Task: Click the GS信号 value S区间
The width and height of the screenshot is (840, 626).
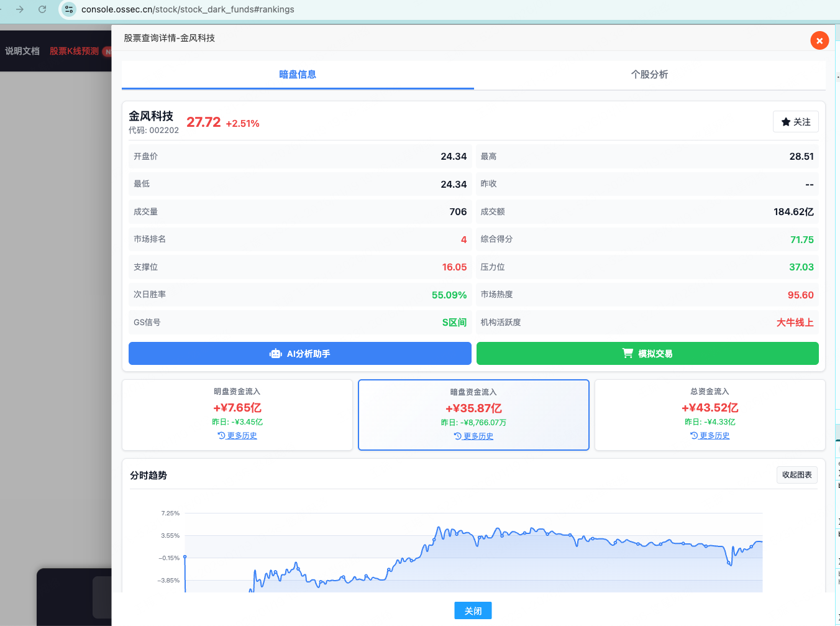Action: click(x=454, y=323)
